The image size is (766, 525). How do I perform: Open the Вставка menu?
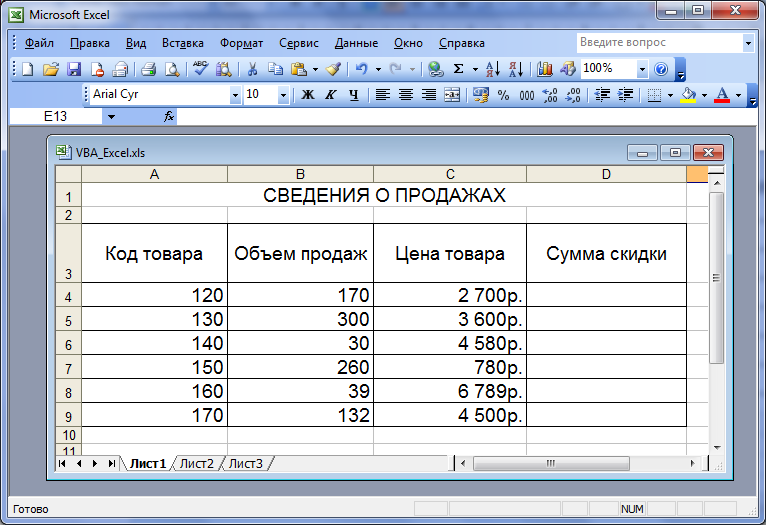point(183,43)
